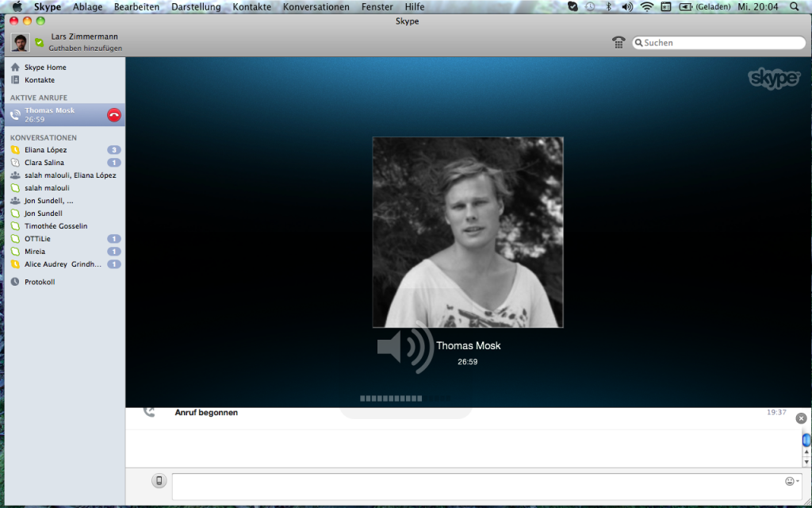Image resolution: width=812 pixels, height=508 pixels.
Task: Open the Fenster menu
Action: click(377, 6)
